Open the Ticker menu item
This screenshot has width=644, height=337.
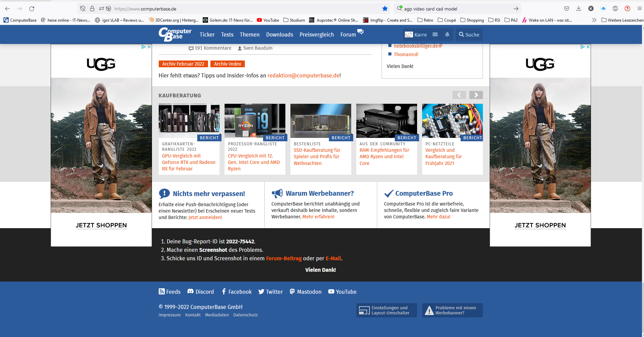(207, 34)
